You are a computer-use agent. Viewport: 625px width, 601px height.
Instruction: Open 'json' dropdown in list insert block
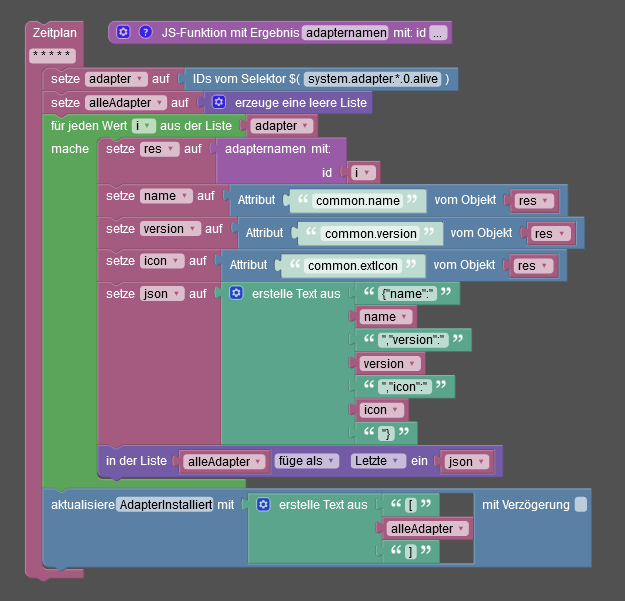tap(467, 462)
